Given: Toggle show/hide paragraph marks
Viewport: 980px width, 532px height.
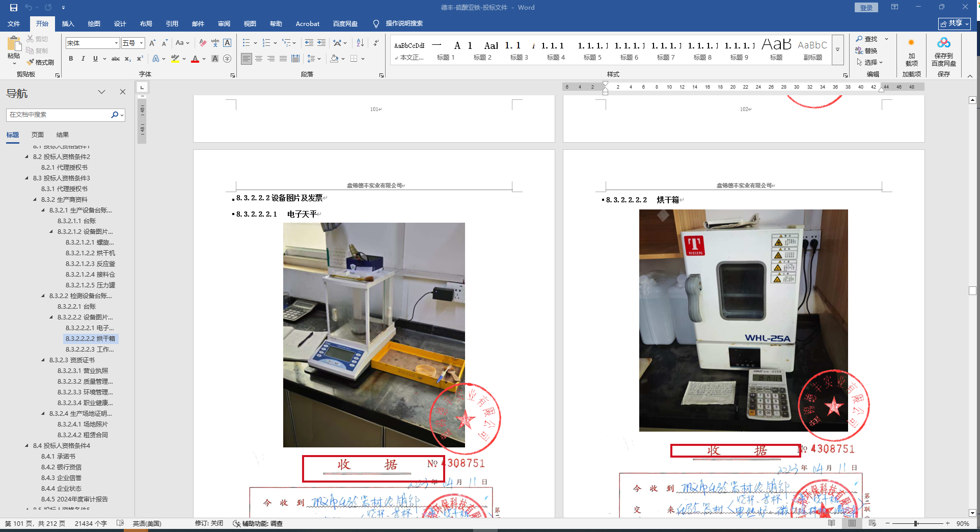Looking at the screenshot, I should [x=376, y=43].
